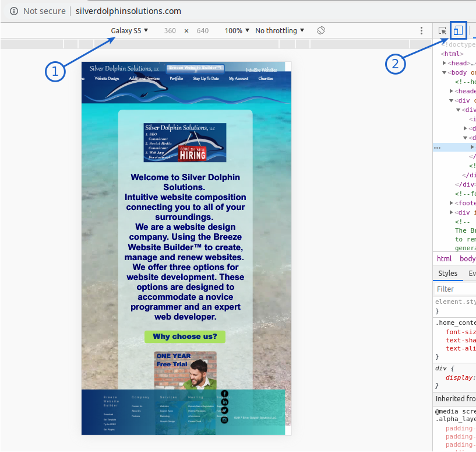Click the Get Plugins footer link
The width and height of the screenshot is (476, 452).
coord(109,429)
